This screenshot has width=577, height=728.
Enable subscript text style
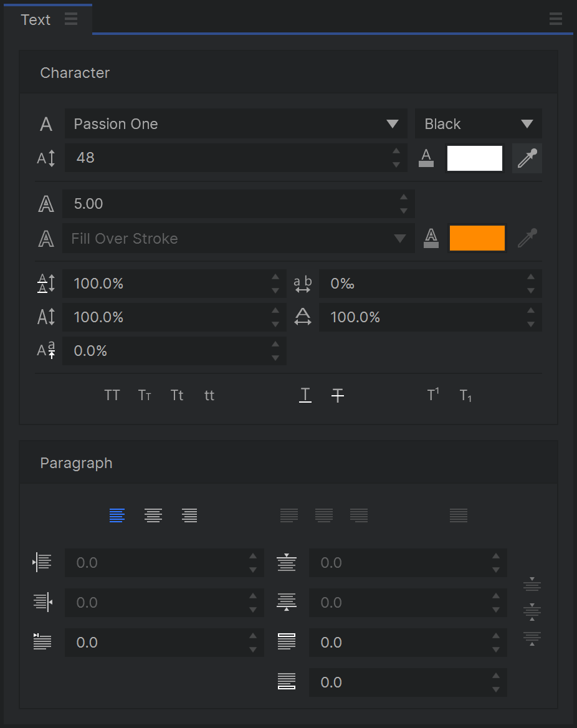point(465,395)
